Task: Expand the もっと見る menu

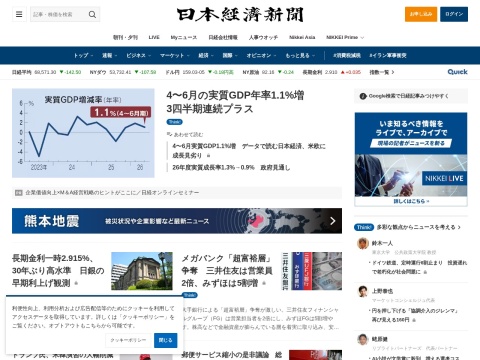Action: pyautogui.click(x=300, y=55)
